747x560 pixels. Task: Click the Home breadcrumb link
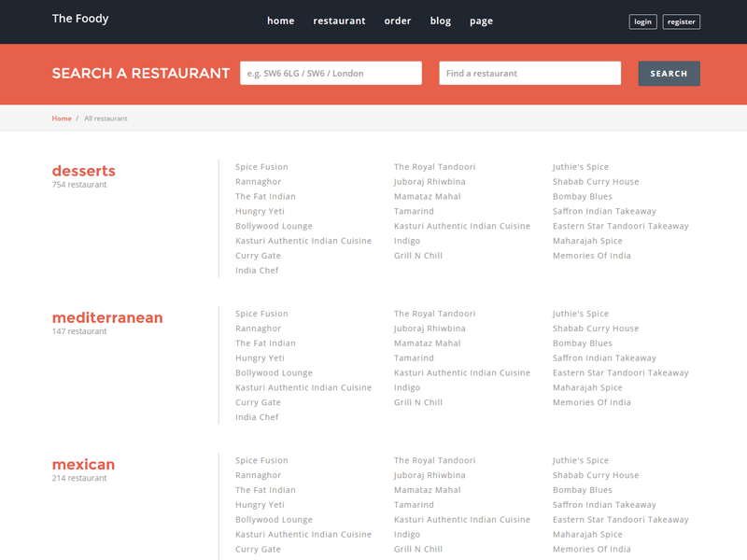(x=62, y=119)
